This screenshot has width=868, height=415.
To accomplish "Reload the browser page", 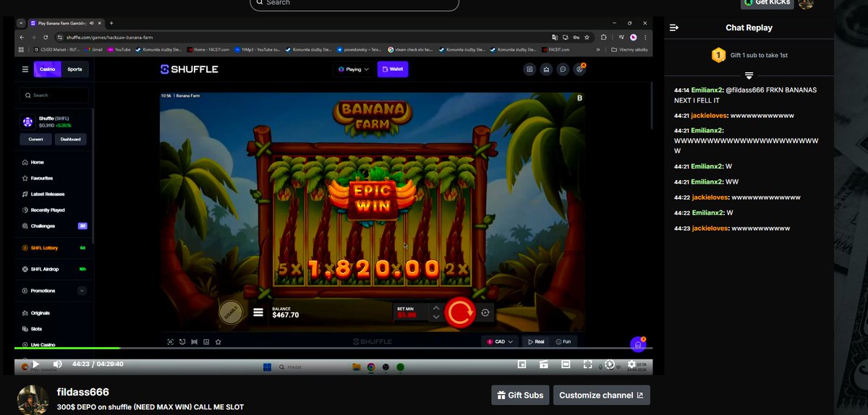I will click(46, 37).
